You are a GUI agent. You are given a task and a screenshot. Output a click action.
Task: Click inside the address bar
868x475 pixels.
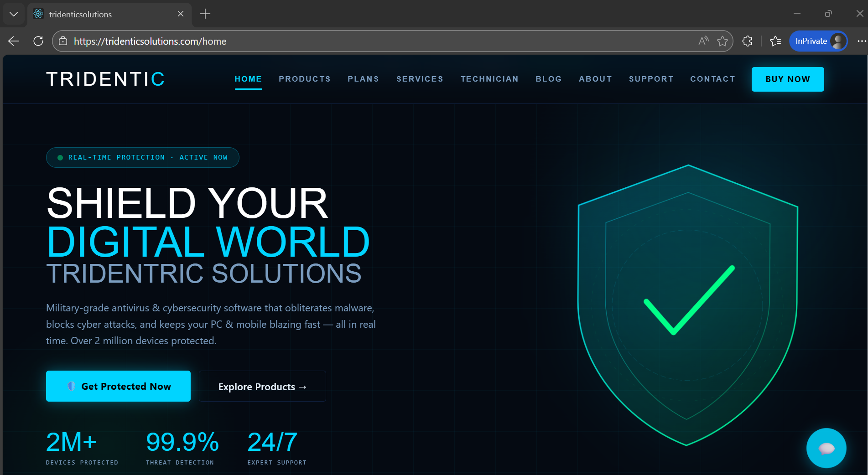click(x=365, y=41)
